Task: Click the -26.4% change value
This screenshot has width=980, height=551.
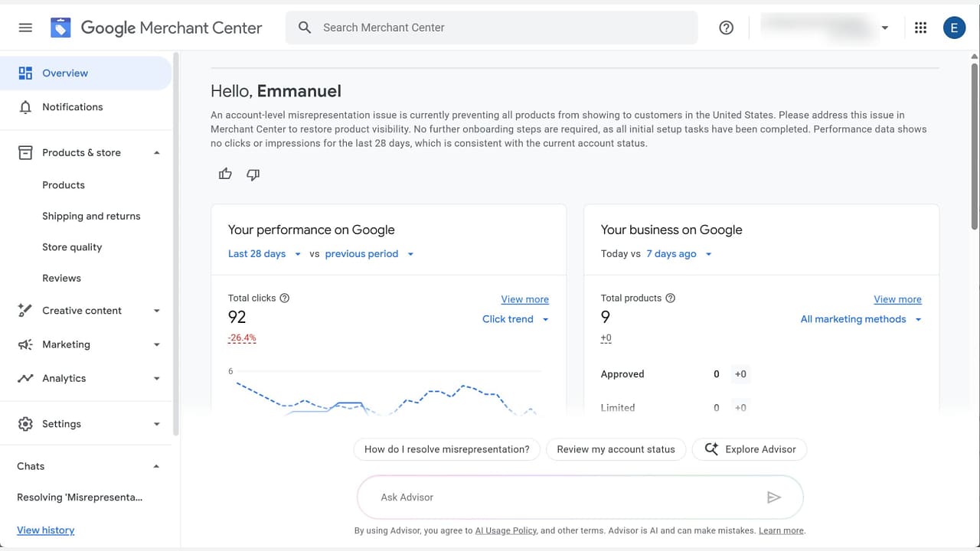Action: [242, 338]
